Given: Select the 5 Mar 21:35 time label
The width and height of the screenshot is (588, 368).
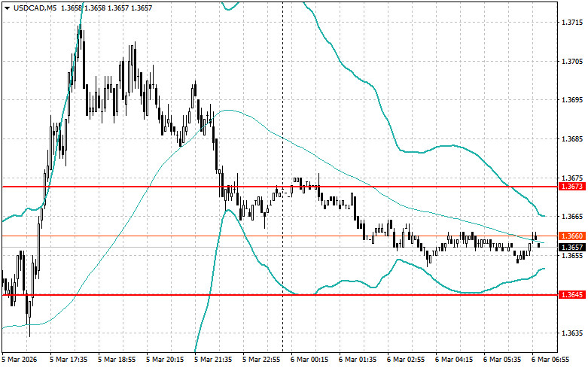Looking at the screenshot, I should click(213, 360).
